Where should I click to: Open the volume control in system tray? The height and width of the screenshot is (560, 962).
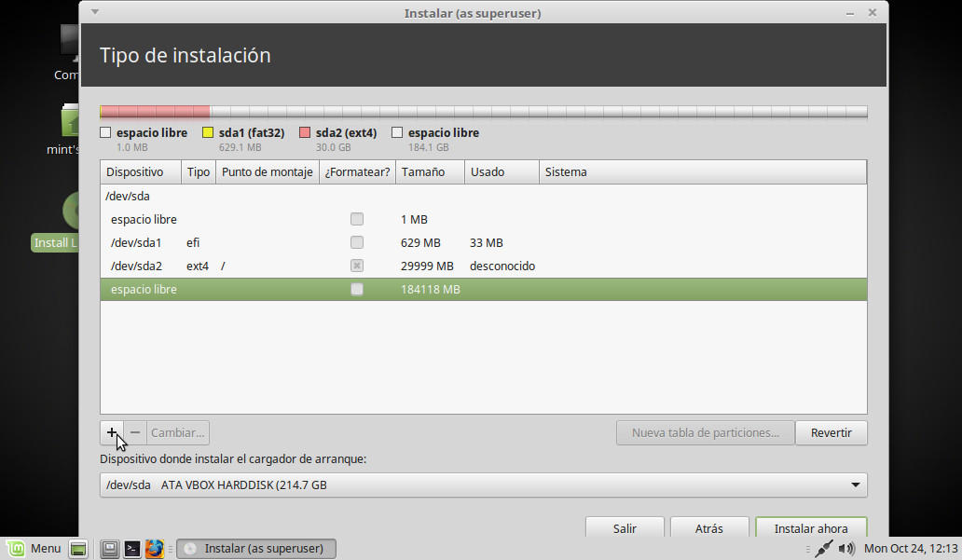click(x=846, y=549)
